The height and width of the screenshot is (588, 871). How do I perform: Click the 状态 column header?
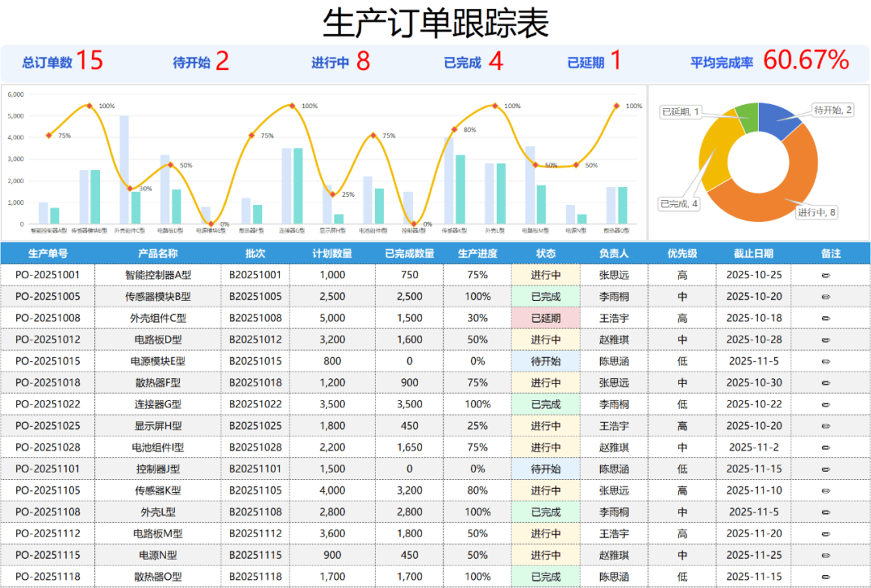545,253
